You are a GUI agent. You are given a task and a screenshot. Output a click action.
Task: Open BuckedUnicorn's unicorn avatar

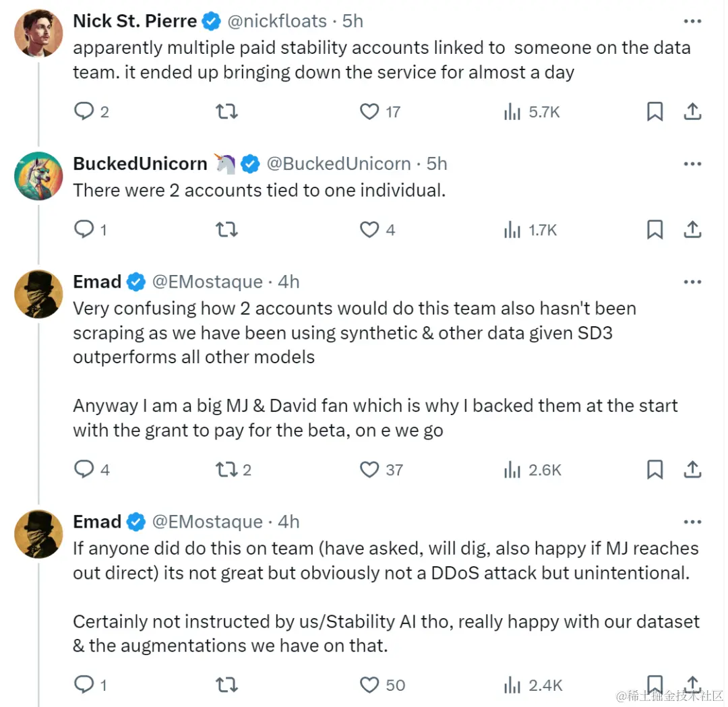[38, 176]
